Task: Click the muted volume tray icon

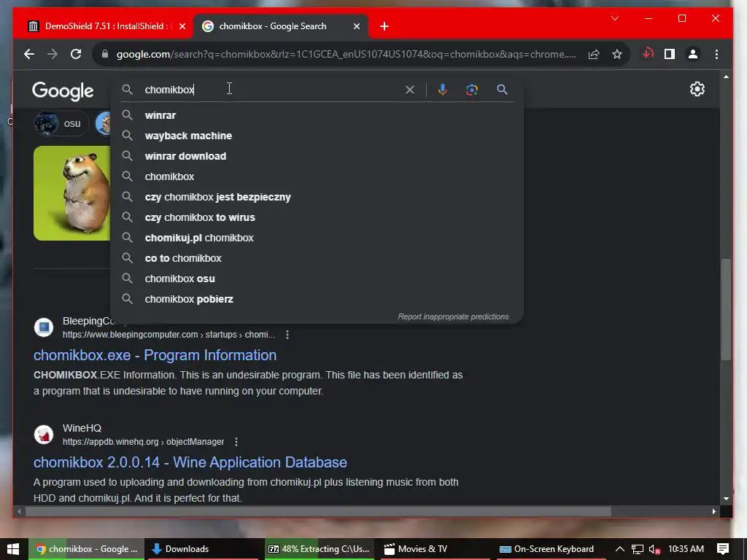Action: [654, 550]
